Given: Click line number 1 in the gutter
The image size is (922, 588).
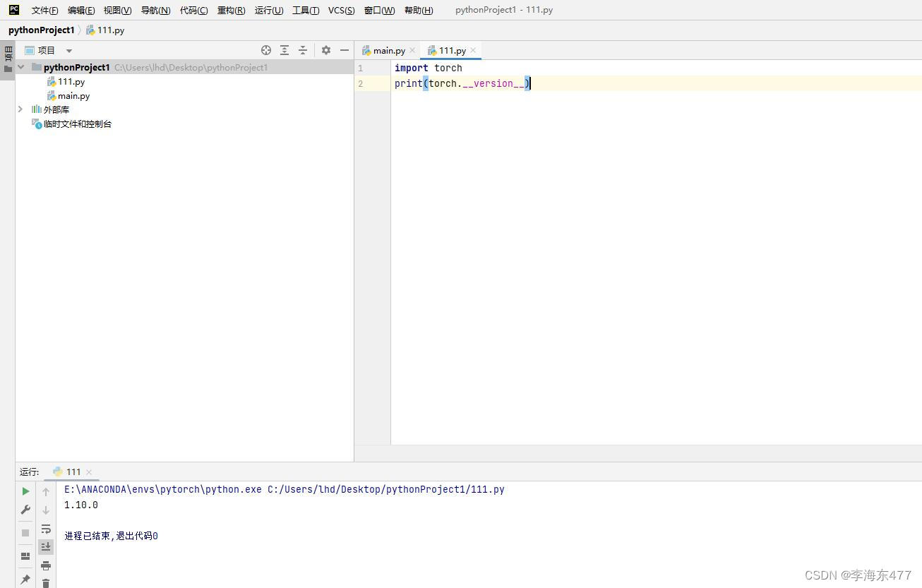Looking at the screenshot, I should (x=361, y=68).
